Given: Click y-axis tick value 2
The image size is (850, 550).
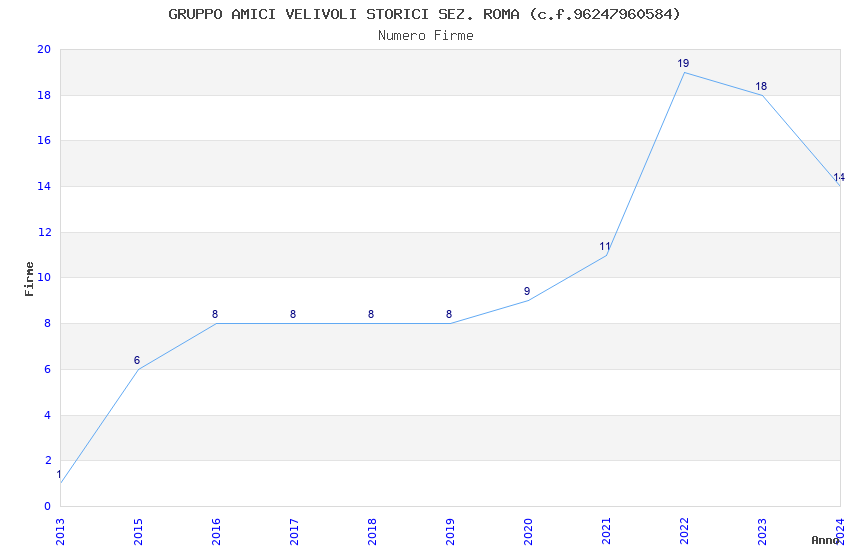Looking at the screenshot, I should click(48, 461).
